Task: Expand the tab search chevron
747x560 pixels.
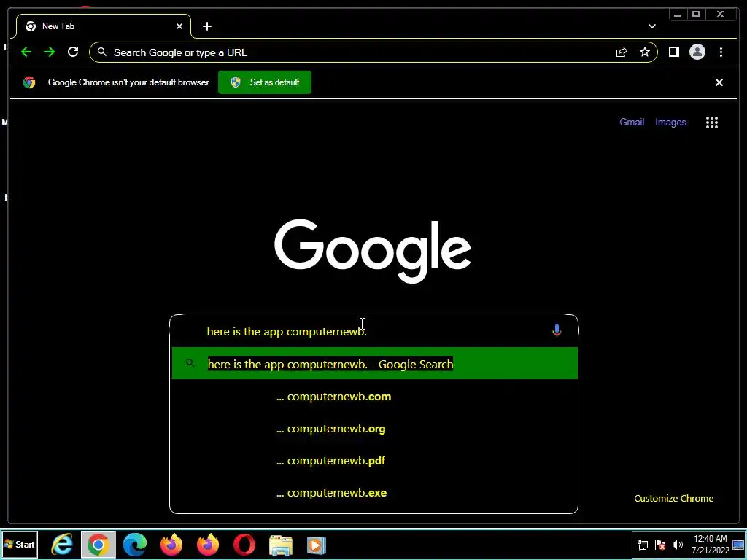Action: [x=651, y=26]
